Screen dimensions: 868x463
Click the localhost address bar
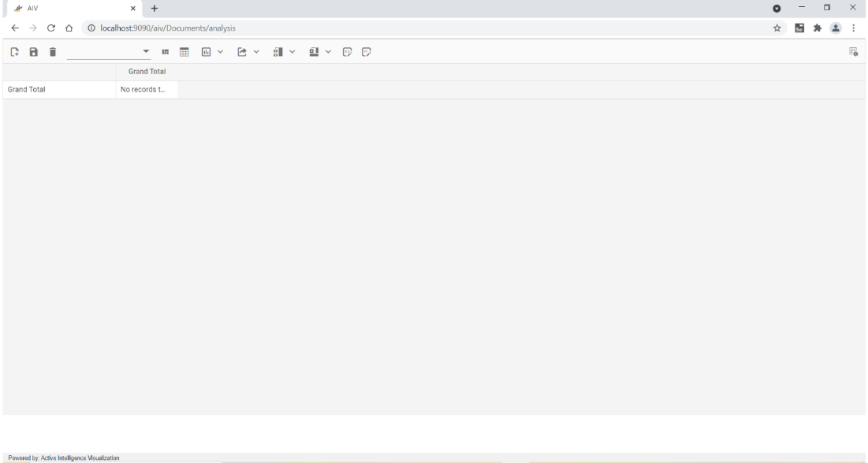point(432,28)
